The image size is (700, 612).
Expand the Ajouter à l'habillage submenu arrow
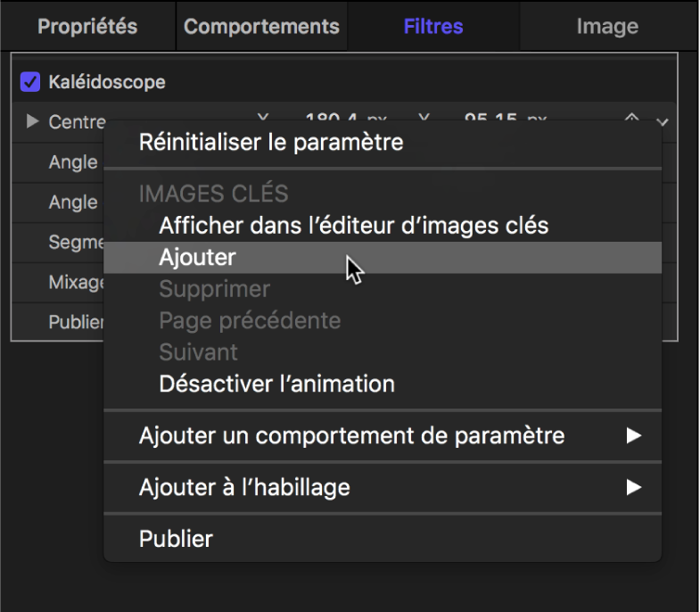coord(633,487)
